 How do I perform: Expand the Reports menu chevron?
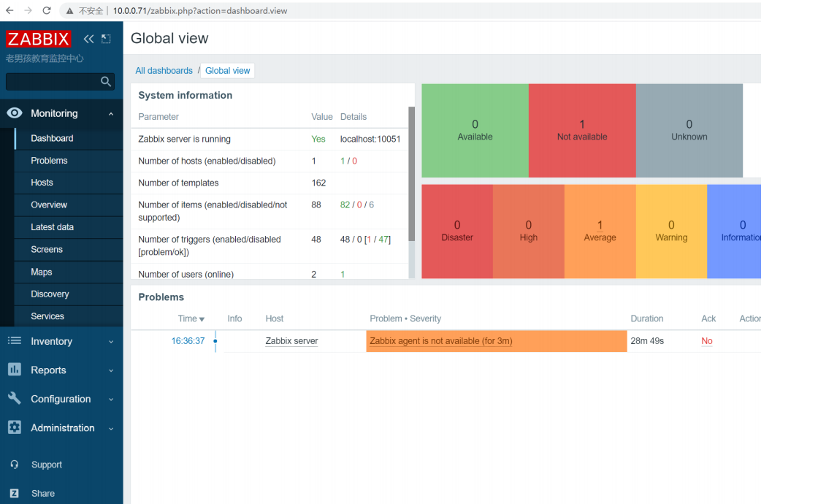click(x=111, y=370)
